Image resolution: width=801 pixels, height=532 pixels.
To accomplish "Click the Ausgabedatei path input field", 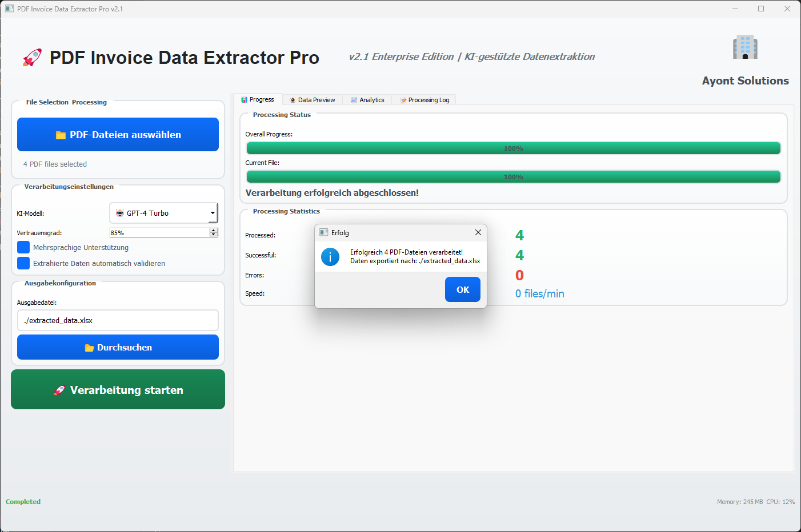I will click(118, 320).
